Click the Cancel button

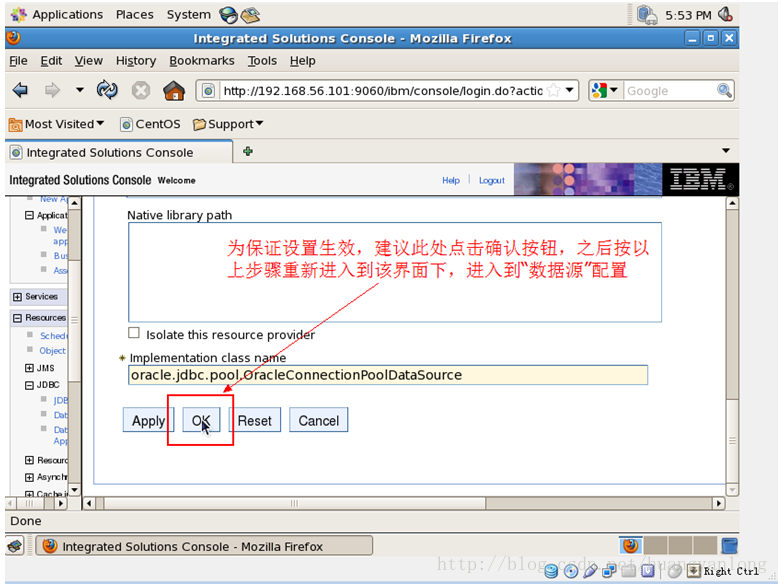click(319, 420)
